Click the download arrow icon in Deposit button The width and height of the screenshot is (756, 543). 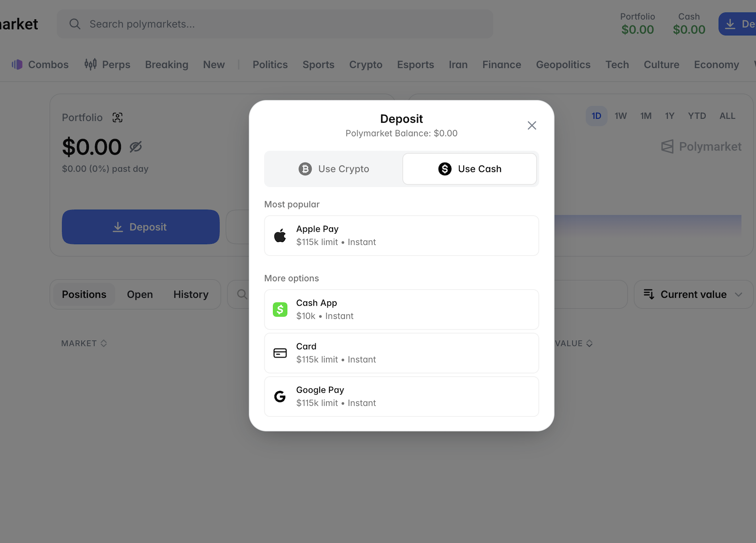117,227
